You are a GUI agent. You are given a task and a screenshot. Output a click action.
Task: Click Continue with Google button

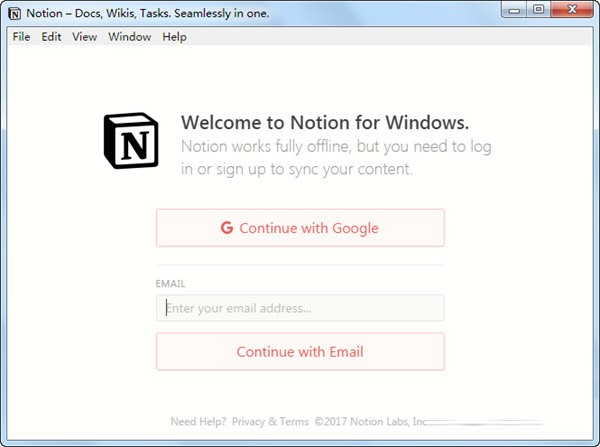click(x=300, y=228)
